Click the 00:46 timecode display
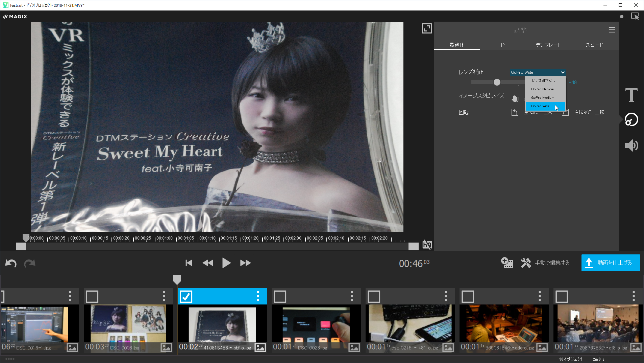This screenshot has height=363, width=644. (x=414, y=263)
